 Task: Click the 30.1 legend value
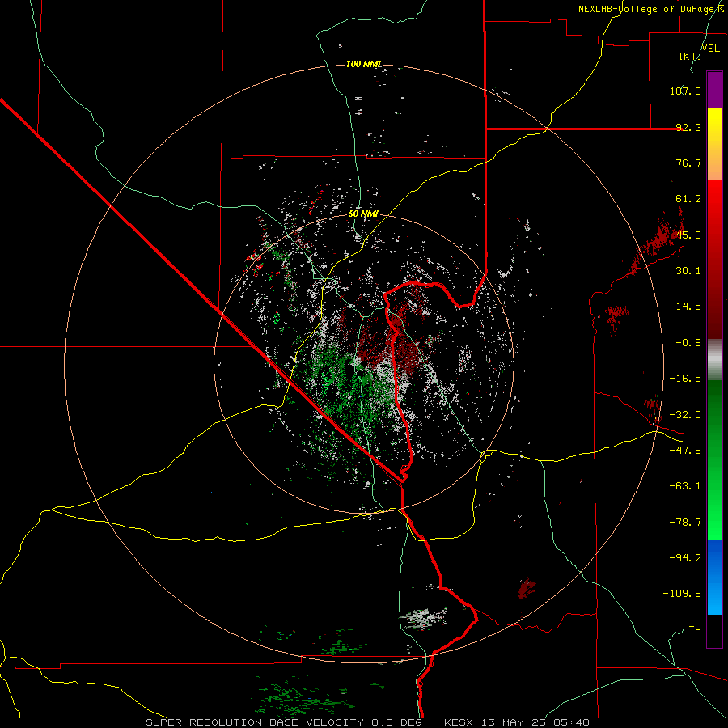click(x=688, y=271)
